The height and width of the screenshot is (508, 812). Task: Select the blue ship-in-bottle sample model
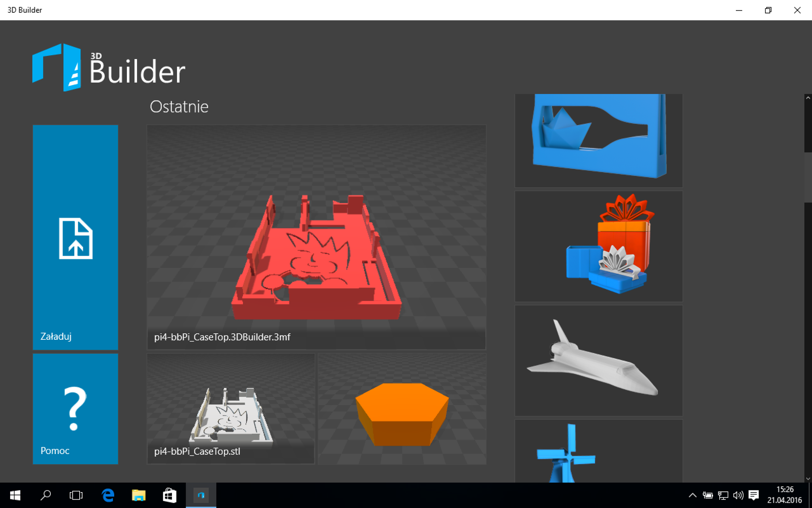pyautogui.click(x=599, y=140)
